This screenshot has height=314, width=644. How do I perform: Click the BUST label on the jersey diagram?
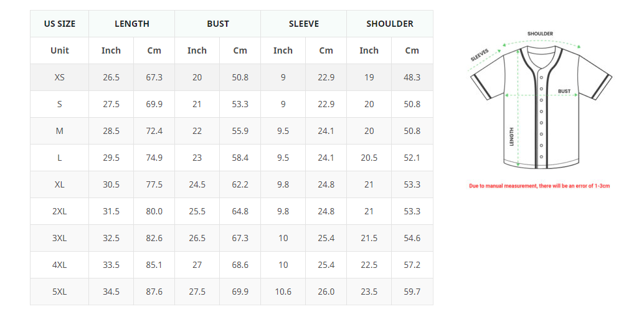[x=564, y=91]
